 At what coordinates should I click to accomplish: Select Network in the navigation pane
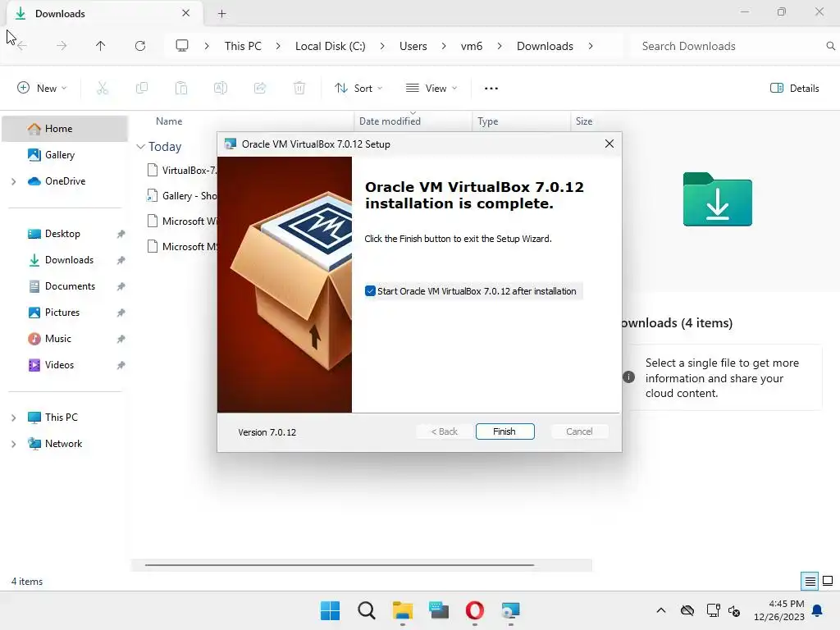[63, 444]
